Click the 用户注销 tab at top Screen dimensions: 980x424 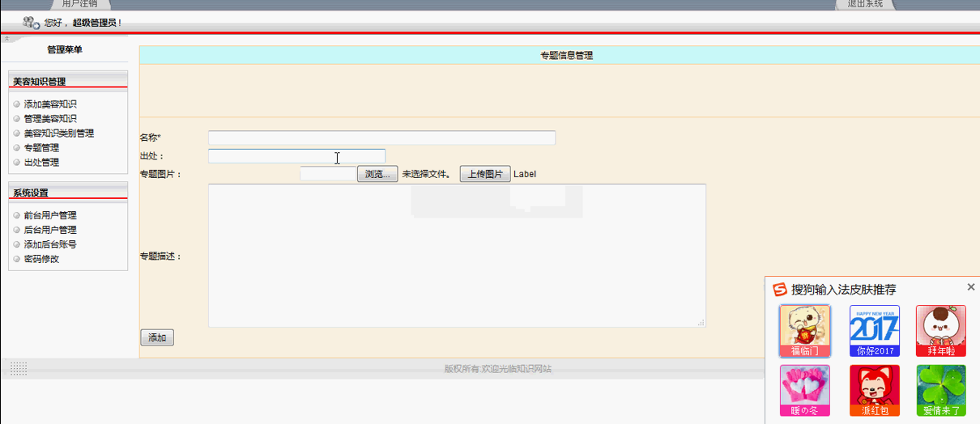click(x=79, y=4)
